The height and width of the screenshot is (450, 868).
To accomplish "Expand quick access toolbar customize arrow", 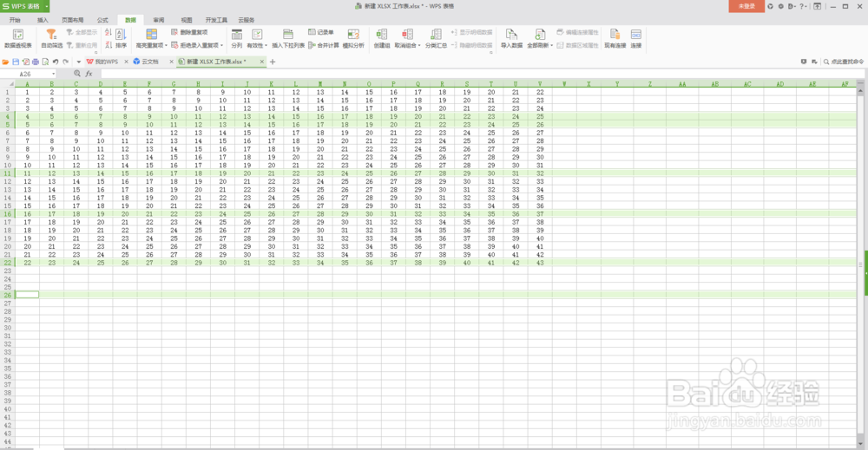I will 79,62.
